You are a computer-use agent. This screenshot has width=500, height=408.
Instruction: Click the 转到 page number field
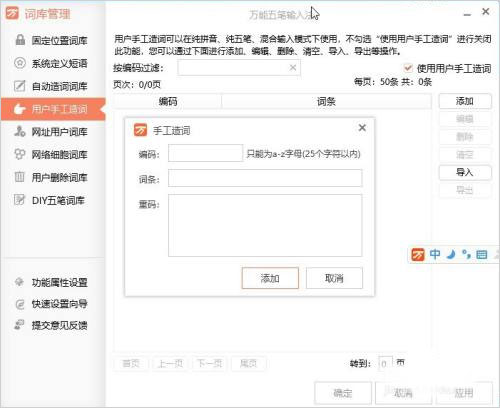click(x=385, y=364)
